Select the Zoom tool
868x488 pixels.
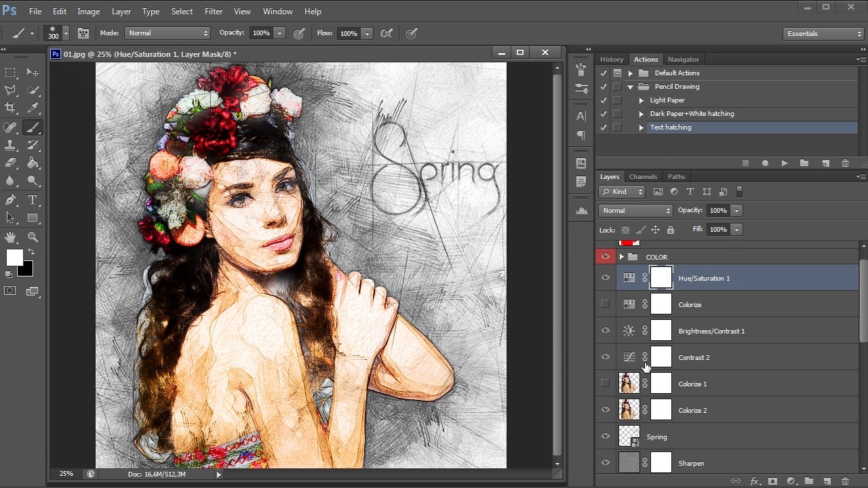[x=33, y=237]
